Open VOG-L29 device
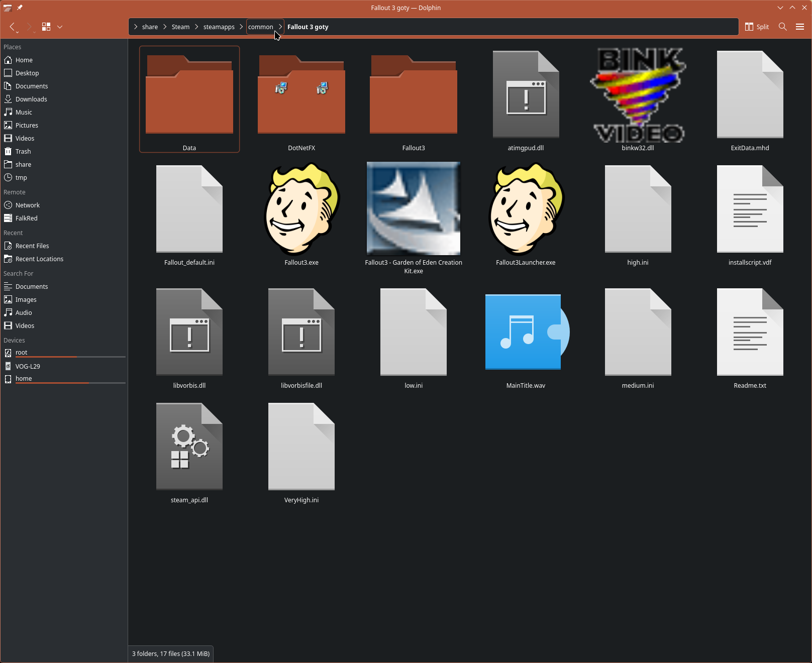Viewport: 812px width, 663px height. (x=64, y=366)
